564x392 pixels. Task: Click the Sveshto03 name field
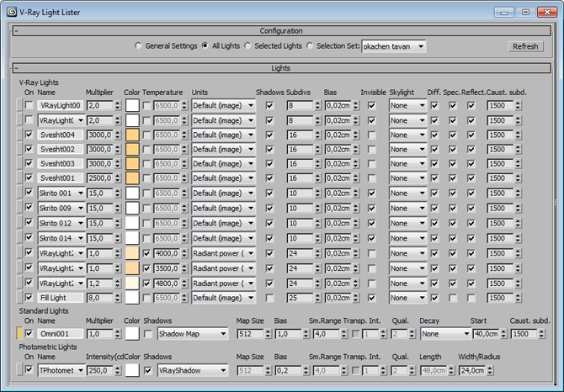point(61,164)
